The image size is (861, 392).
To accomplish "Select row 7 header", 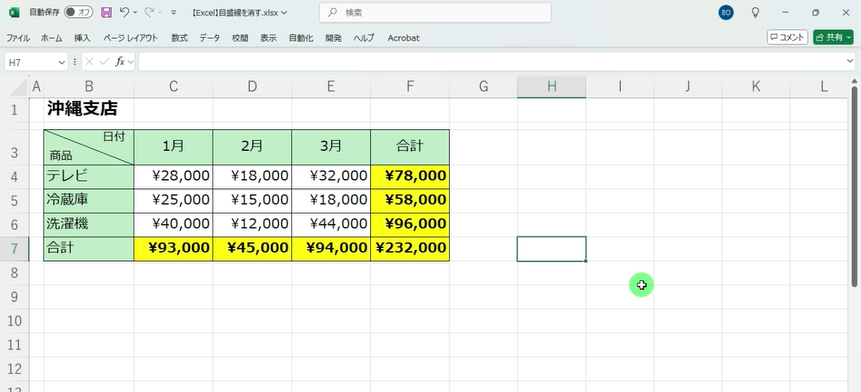I will pyautogui.click(x=14, y=249).
